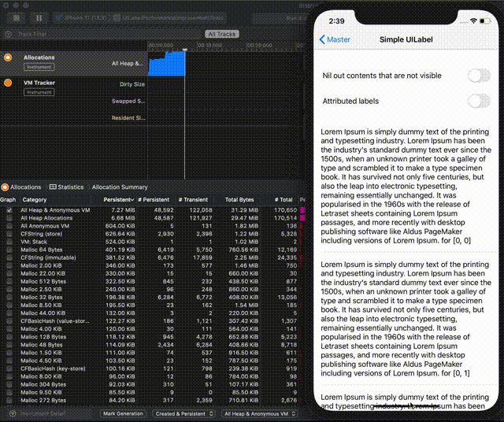The width and height of the screenshot is (504, 422).
Task: Stop the recording in Instruments
Action: 17,18
